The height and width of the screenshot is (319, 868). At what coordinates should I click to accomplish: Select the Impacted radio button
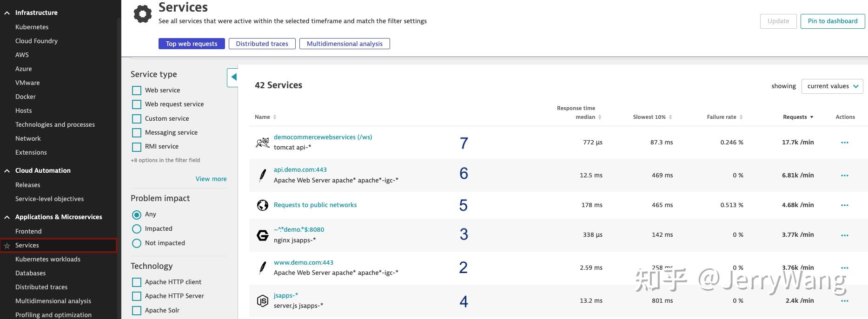pyautogui.click(x=137, y=229)
